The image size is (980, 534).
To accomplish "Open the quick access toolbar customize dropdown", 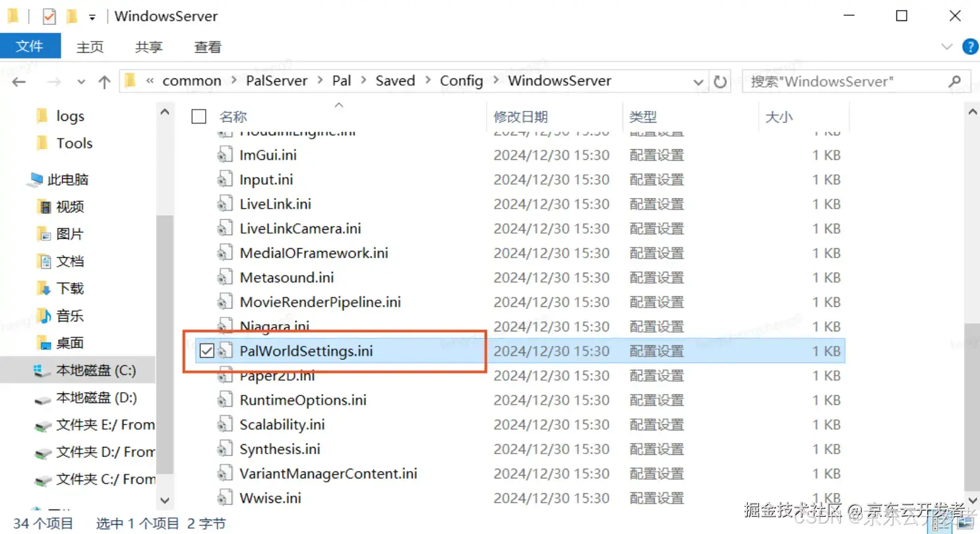I will click(x=92, y=17).
